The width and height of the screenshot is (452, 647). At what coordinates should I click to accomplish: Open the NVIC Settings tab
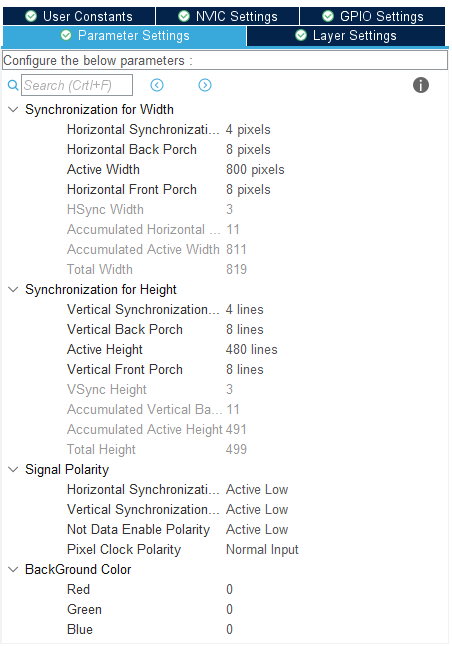point(227,17)
